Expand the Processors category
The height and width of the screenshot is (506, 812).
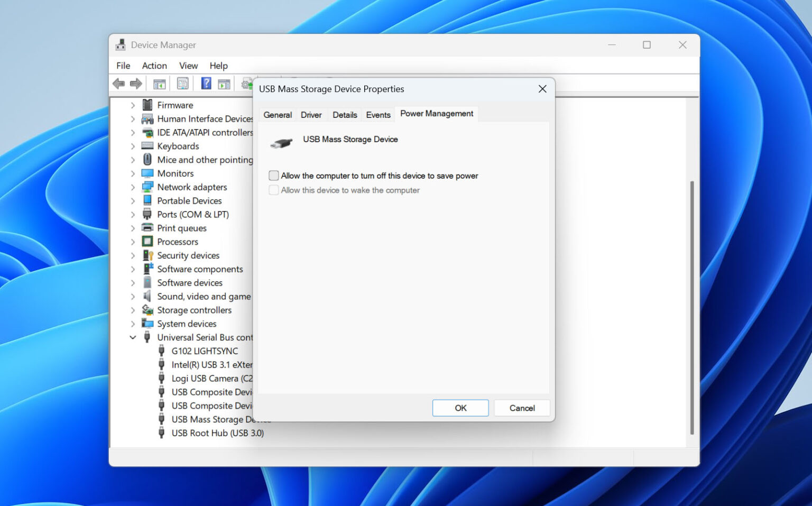coord(133,242)
